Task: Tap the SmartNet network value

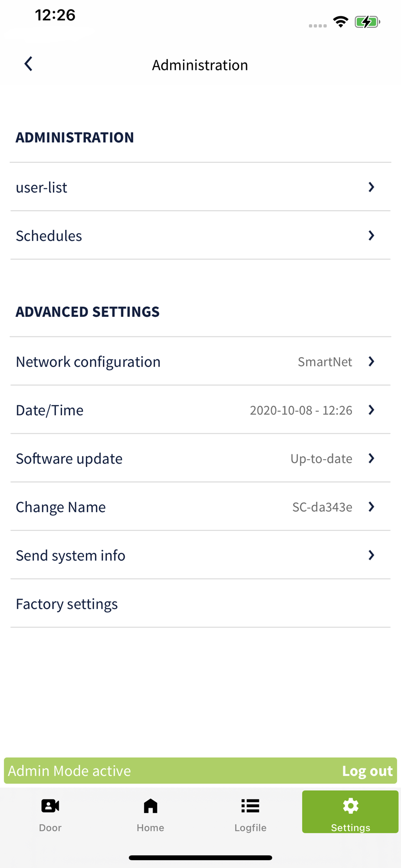Action: (325, 362)
